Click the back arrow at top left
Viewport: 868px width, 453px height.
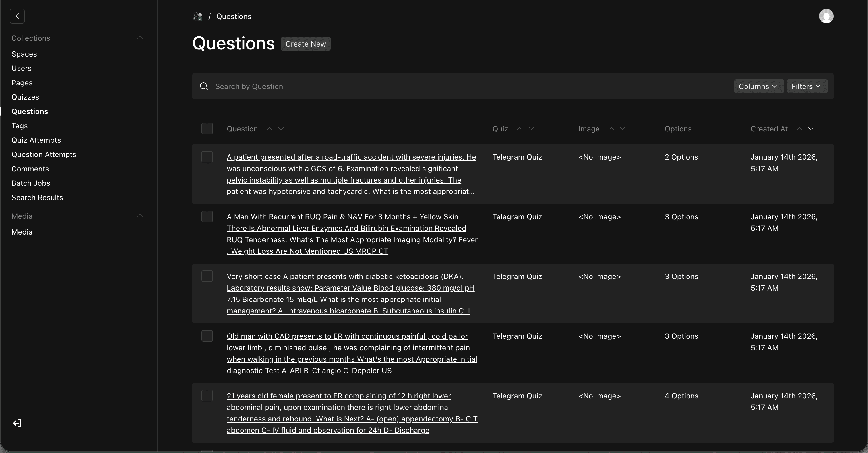17,16
